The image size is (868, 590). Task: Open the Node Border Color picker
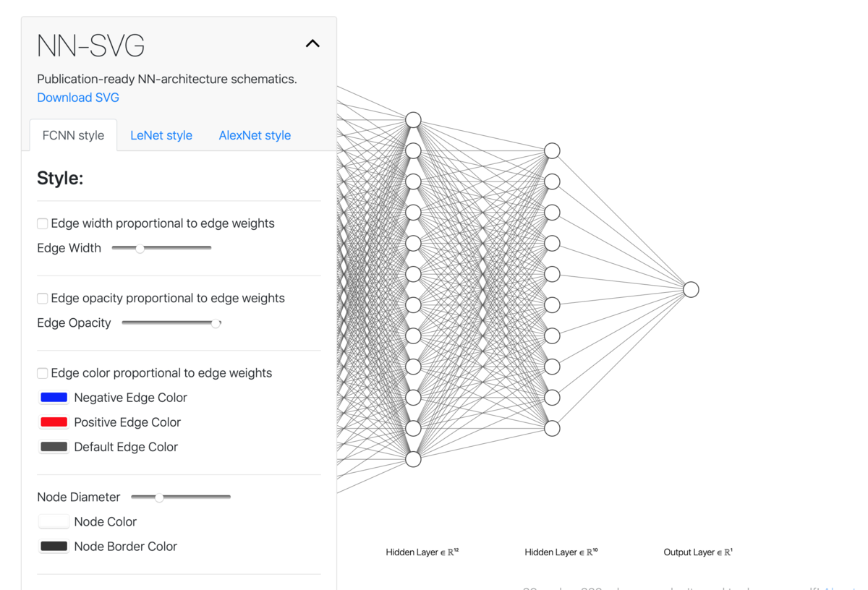click(54, 546)
